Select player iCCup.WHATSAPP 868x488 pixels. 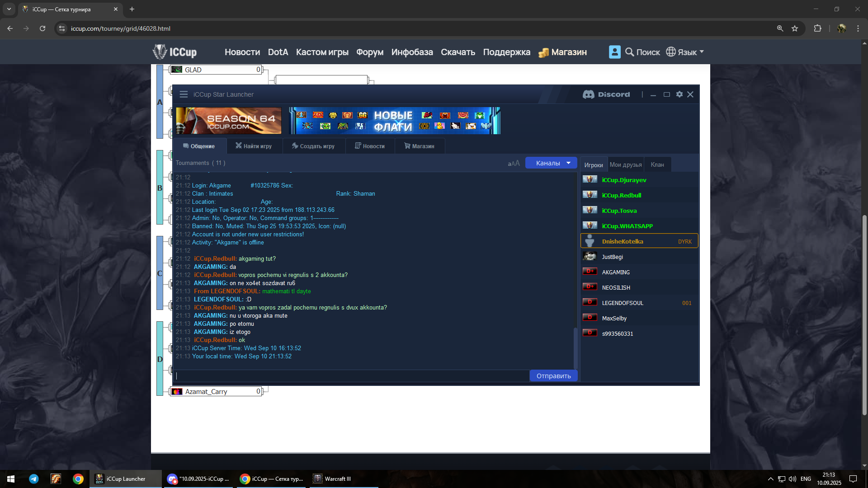[639, 226]
